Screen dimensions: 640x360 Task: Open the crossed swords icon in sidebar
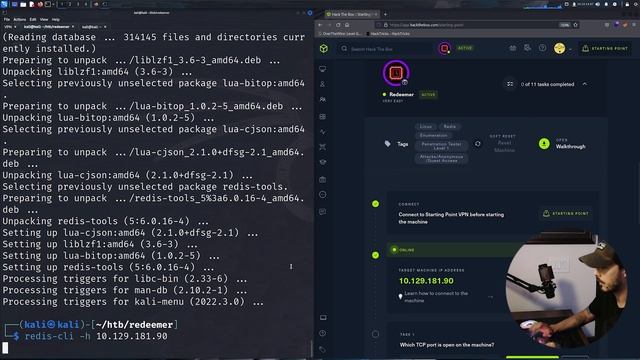point(322,147)
